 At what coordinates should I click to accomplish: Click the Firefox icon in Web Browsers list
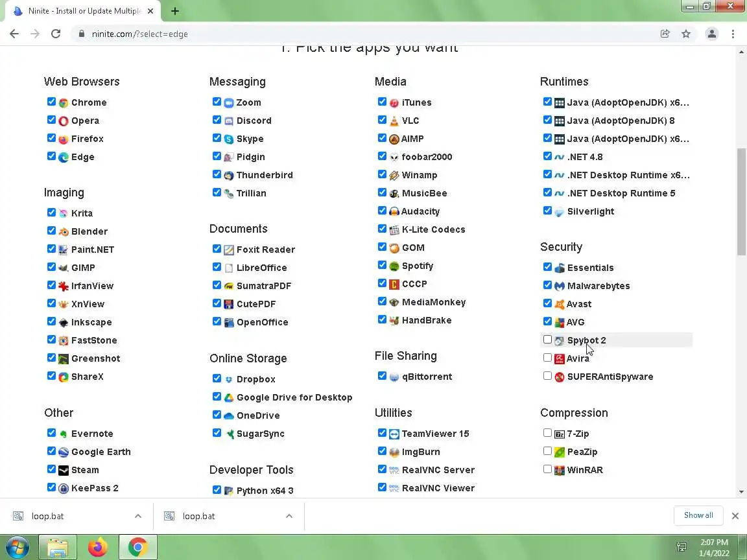pos(64,139)
